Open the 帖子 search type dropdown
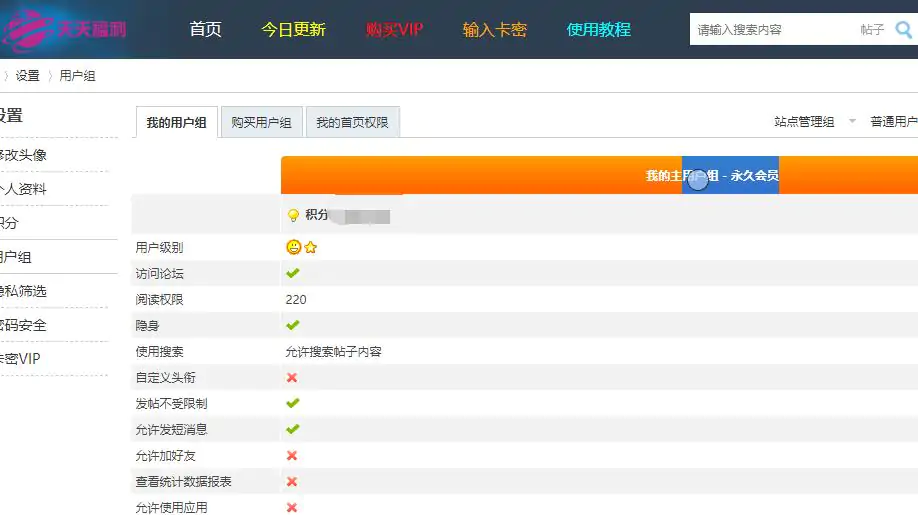Viewport: 918px width, 515px height. (872, 29)
